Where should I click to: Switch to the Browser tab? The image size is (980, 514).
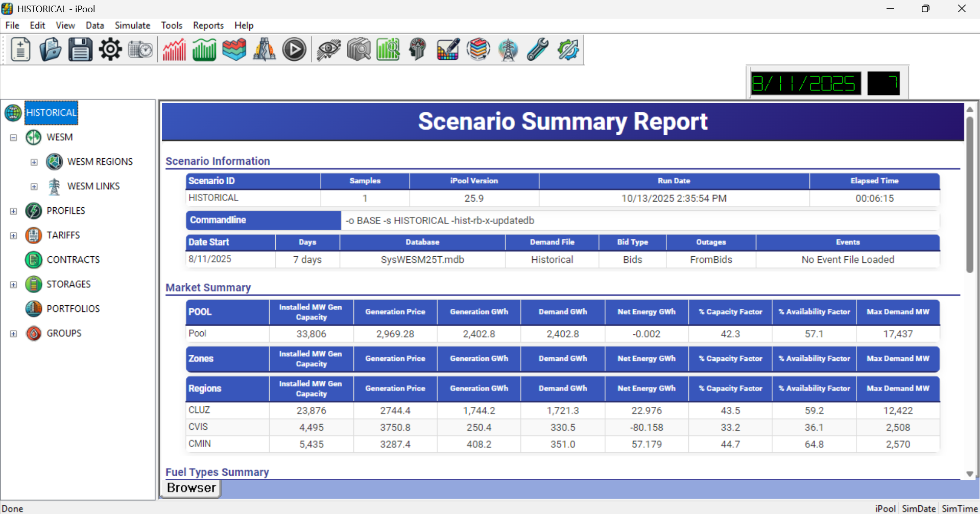191,488
